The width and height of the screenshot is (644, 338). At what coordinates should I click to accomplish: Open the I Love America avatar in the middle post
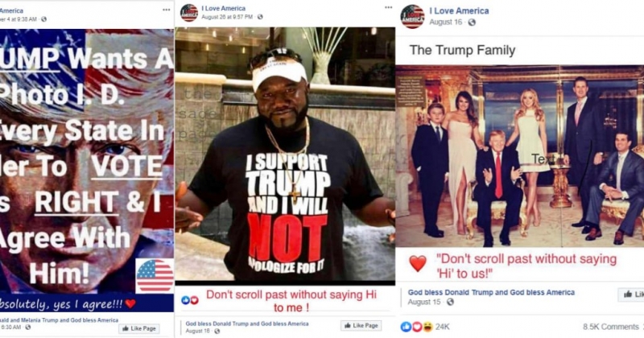(189, 12)
